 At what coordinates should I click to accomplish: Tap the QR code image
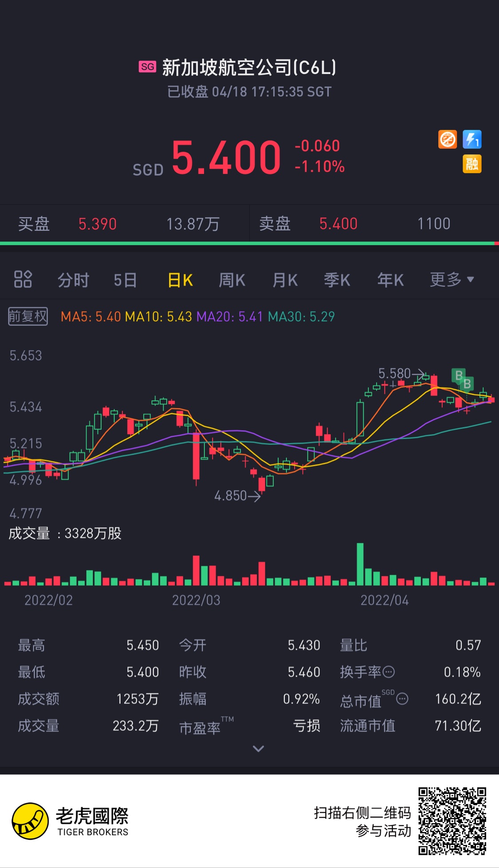452,821
